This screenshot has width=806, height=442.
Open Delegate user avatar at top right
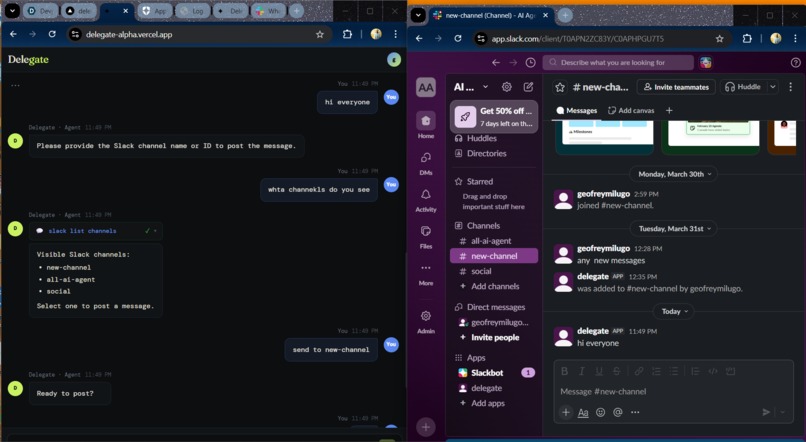[x=394, y=60]
